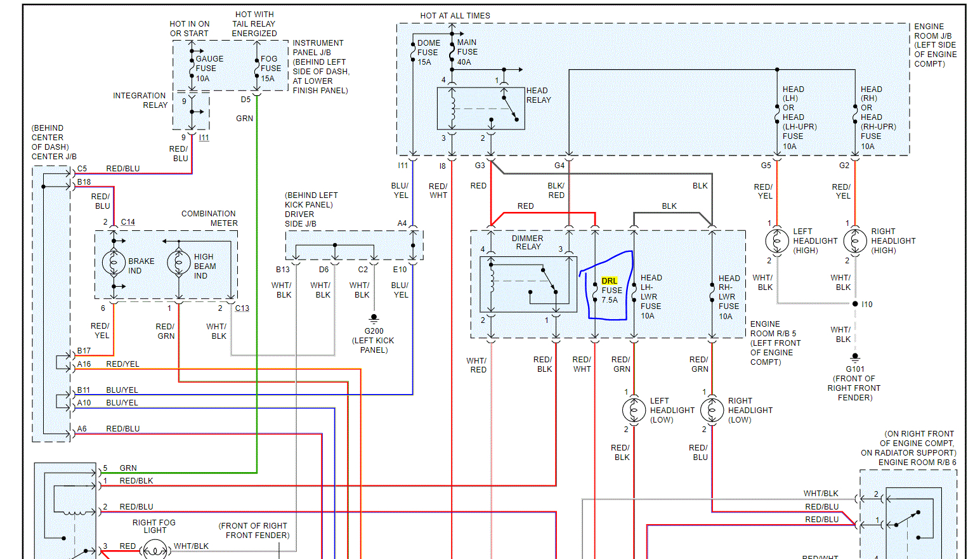Viewport: 980px width, 559px height.
Task: Click the right headlight (low) lamp symbol
Action: coord(712,410)
